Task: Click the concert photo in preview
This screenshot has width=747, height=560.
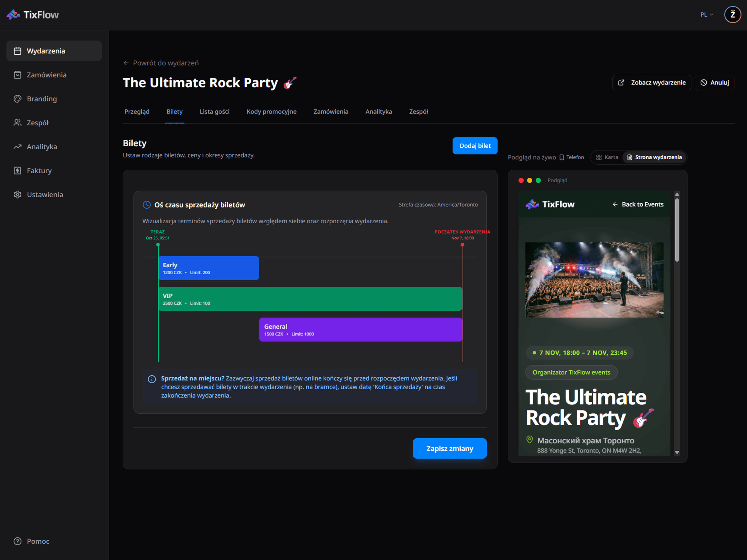Action: pos(594,280)
